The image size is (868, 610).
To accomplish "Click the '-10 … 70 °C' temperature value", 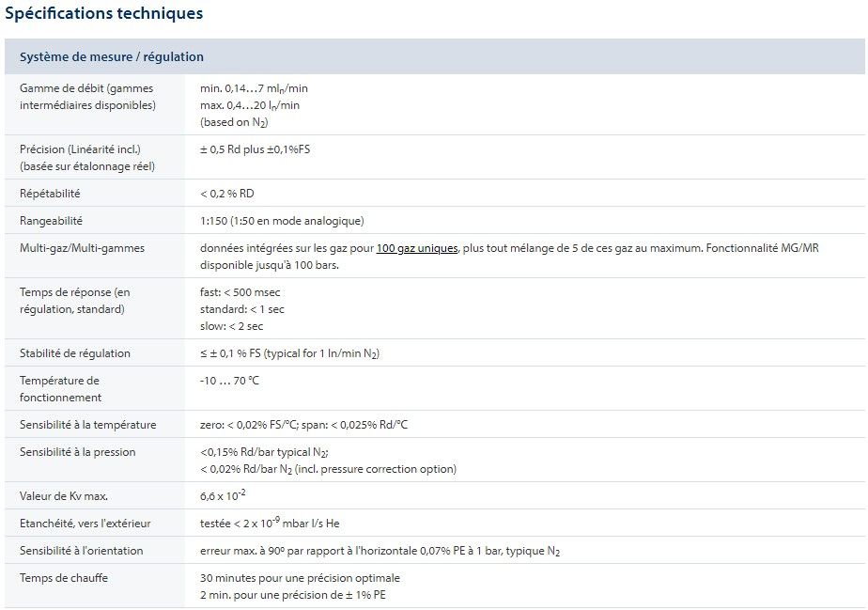I will 229,381.
